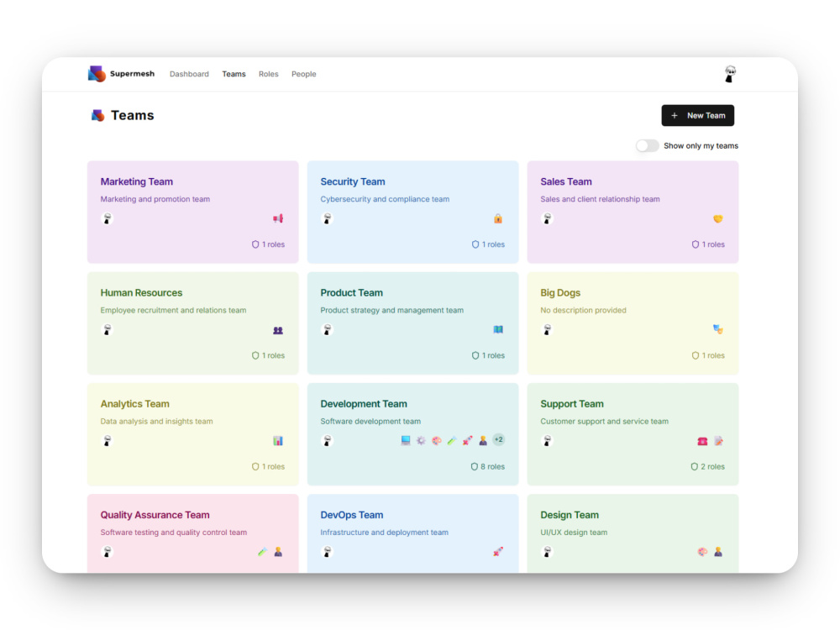Open the Sales Team title link
The image size is (840, 630).
pyautogui.click(x=565, y=181)
